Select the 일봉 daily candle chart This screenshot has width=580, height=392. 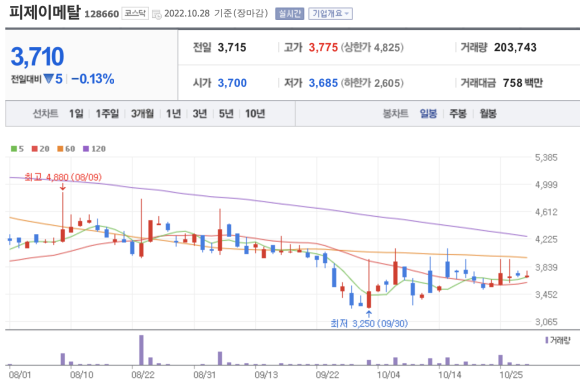click(428, 114)
